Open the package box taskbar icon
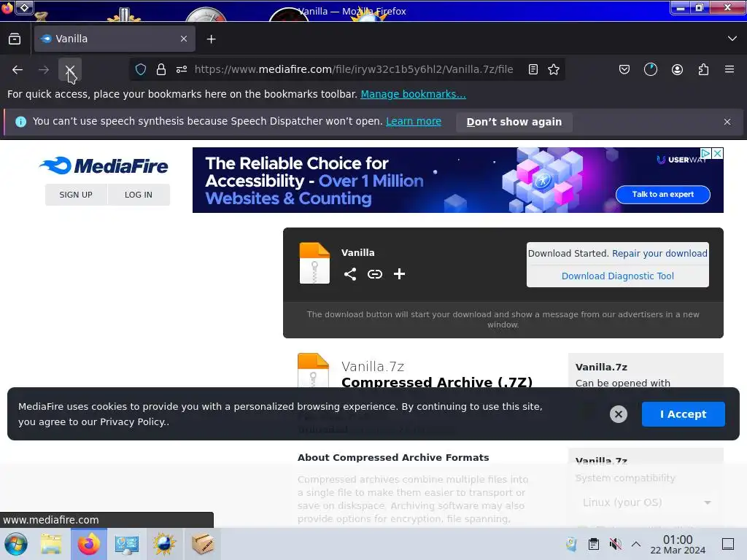Viewport: 747px width, 560px height. pyautogui.click(x=203, y=544)
